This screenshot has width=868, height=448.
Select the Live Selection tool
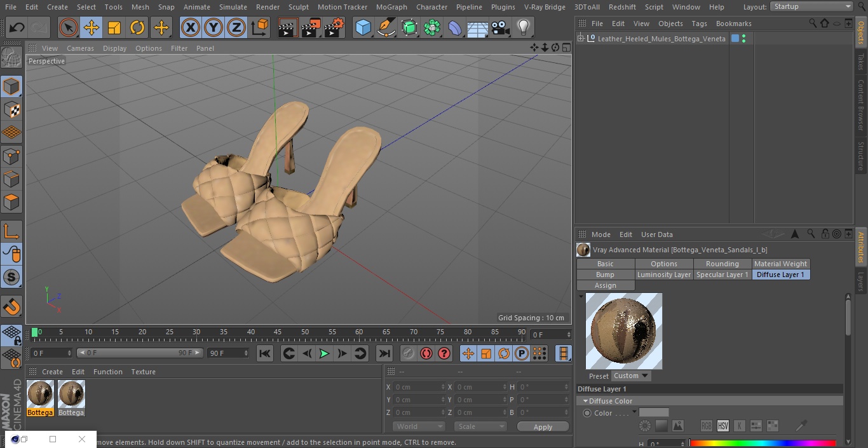69,27
